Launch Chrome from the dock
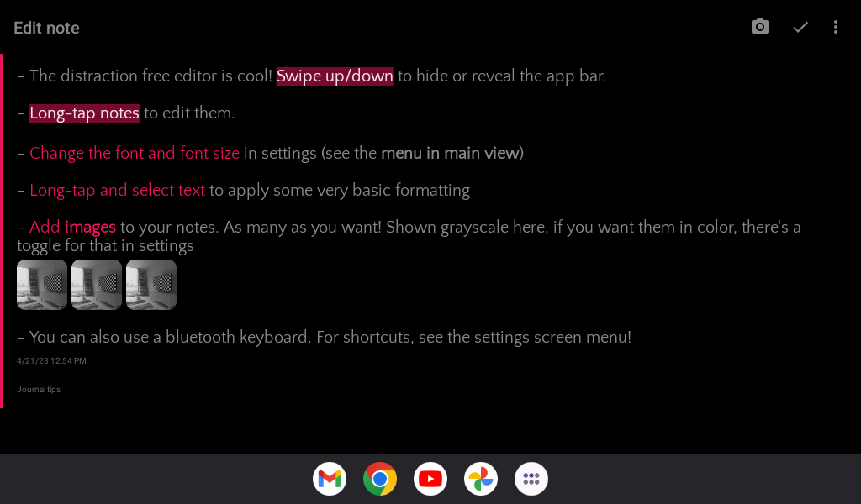This screenshot has height=504, width=861. click(380, 479)
